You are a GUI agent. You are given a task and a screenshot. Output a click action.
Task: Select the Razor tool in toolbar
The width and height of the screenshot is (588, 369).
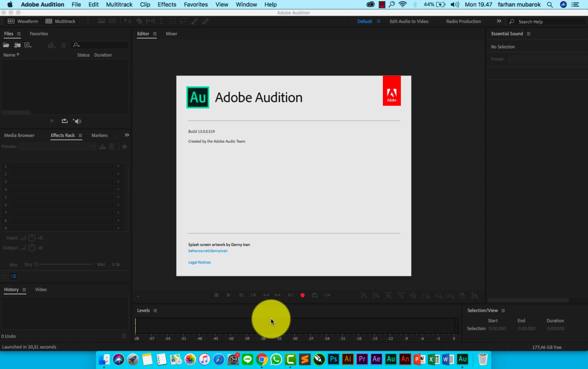tap(139, 21)
